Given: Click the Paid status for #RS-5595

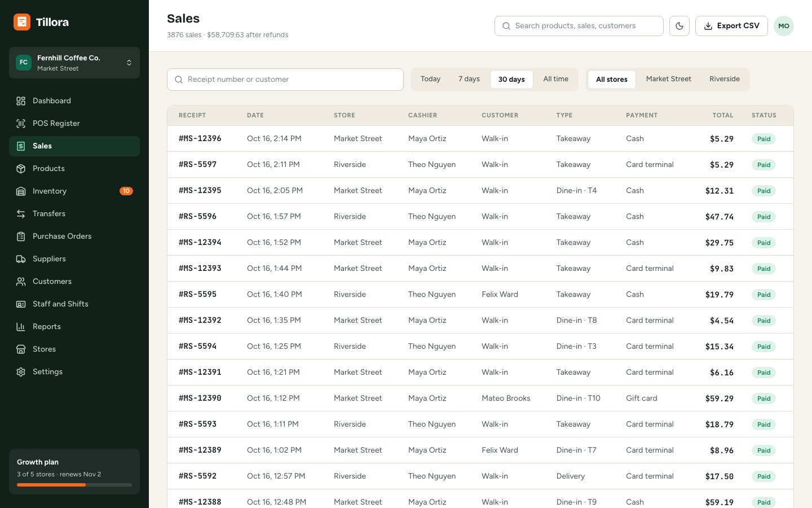Looking at the screenshot, I should click(764, 295).
